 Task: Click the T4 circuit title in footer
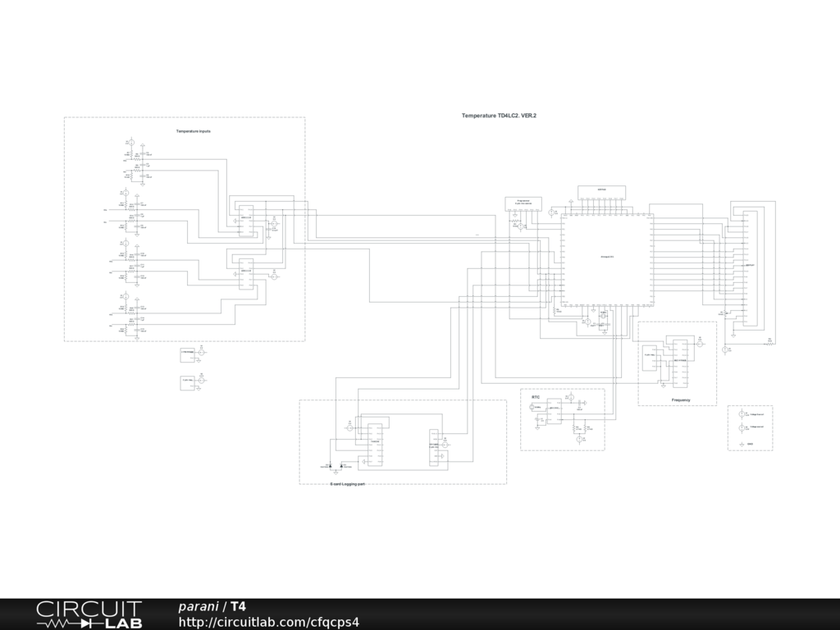pos(238,606)
